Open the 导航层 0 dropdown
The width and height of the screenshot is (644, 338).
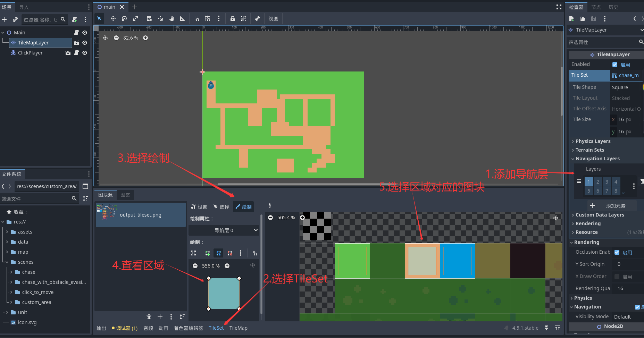224,230
